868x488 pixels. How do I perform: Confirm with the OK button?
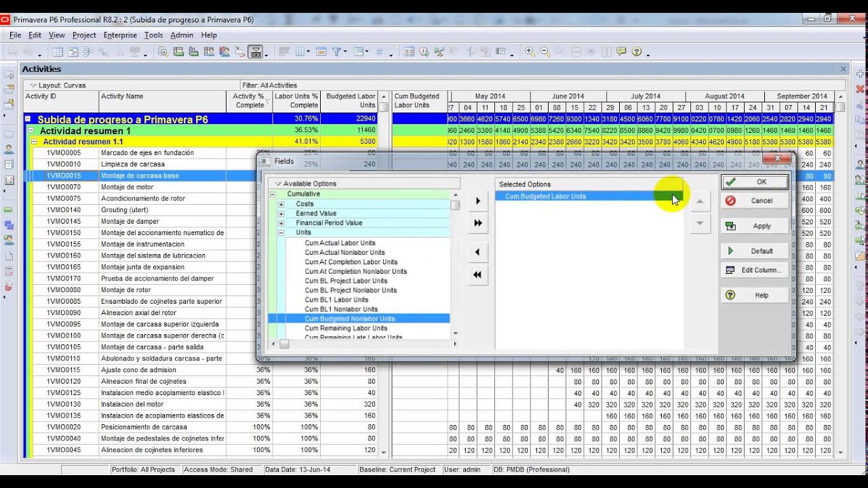coord(755,182)
